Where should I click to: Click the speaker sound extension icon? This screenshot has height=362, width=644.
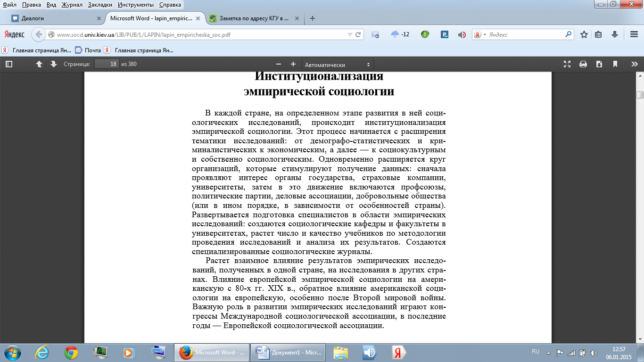point(462,34)
